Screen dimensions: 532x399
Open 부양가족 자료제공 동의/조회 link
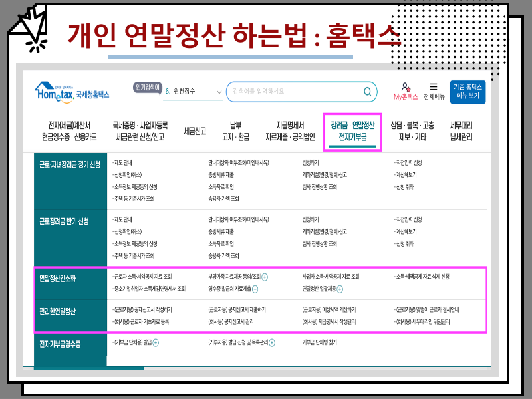(233, 277)
